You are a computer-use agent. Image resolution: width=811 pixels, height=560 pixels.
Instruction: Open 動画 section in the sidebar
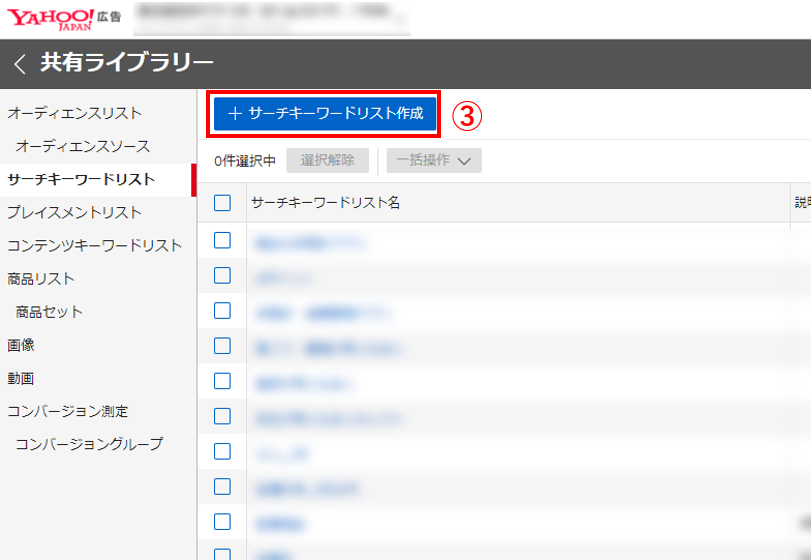click(21, 378)
